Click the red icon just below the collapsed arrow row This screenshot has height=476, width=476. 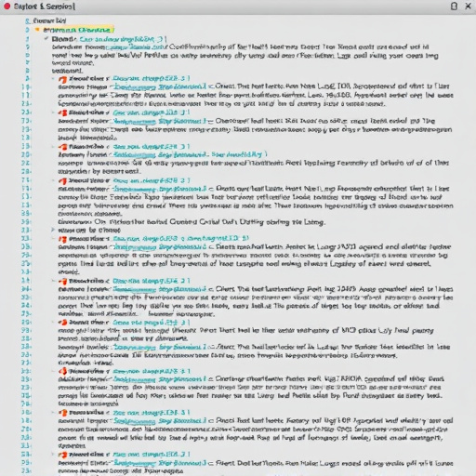(63, 239)
